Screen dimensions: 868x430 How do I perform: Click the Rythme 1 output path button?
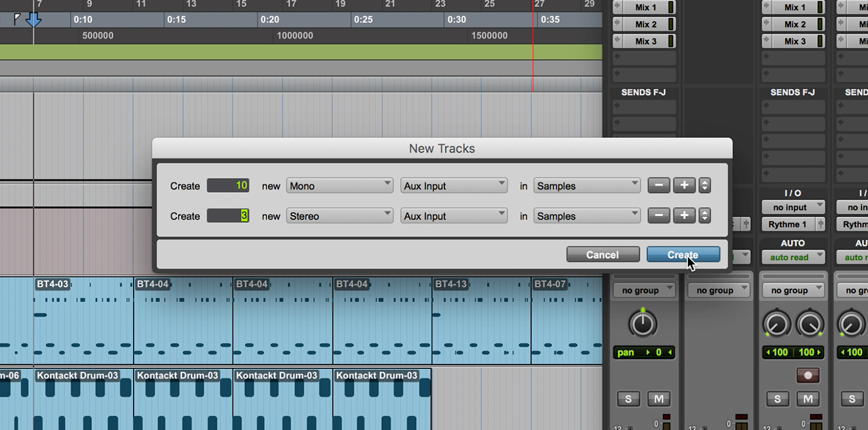pyautogui.click(x=788, y=224)
